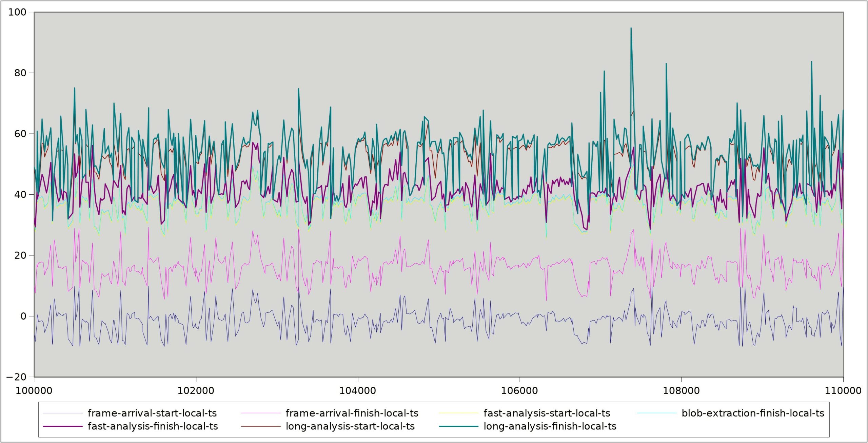Click the dark blue frame-arrival-start legend line
The image size is (868, 443).
tap(63, 413)
